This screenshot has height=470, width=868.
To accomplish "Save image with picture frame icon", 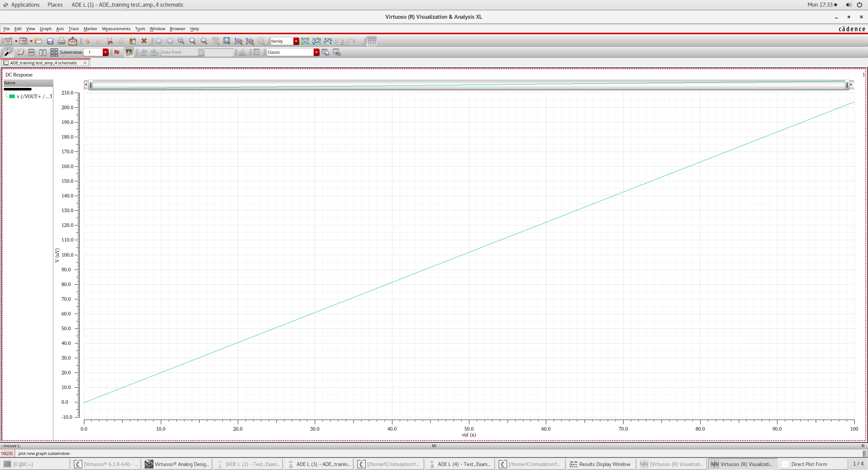I will 73,41.
